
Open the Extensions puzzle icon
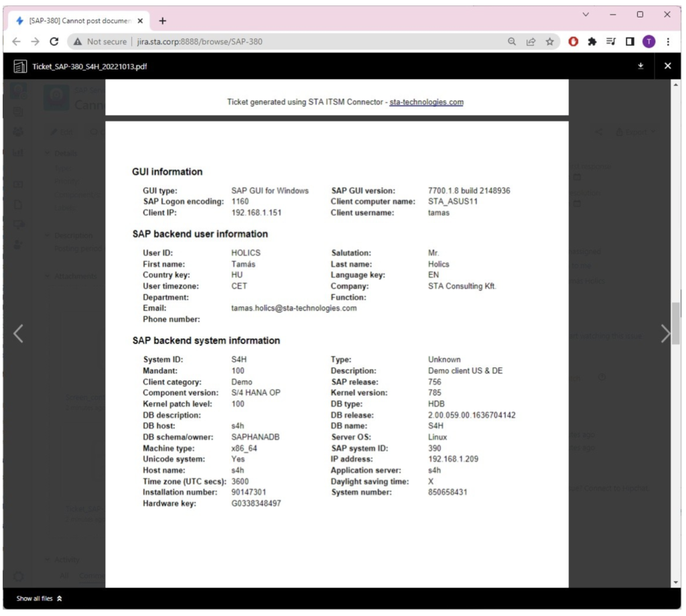(592, 42)
